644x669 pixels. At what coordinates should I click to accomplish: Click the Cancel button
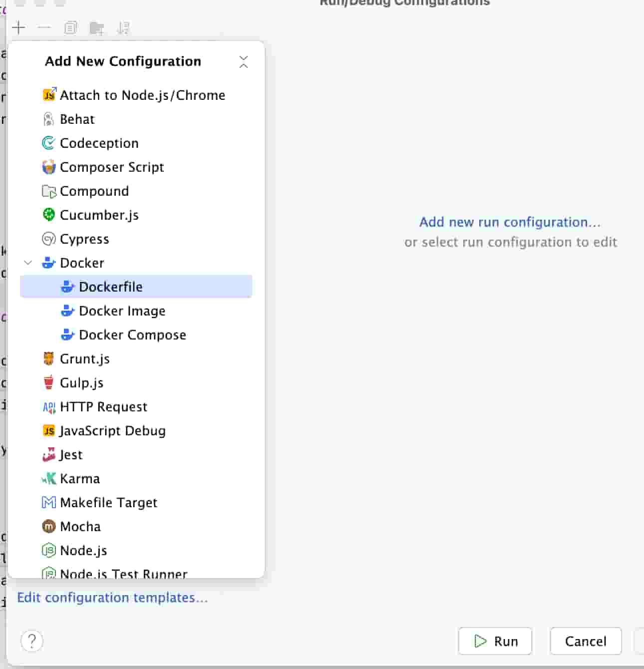click(x=586, y=641)
